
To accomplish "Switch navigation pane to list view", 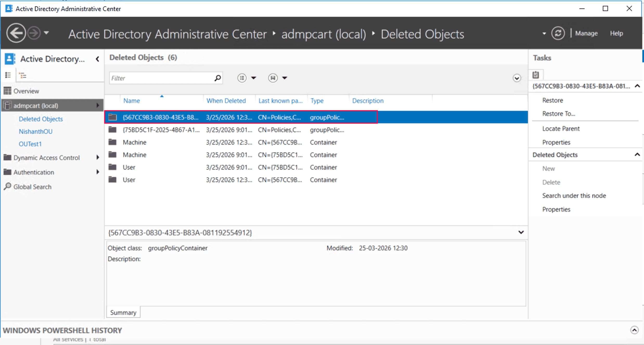I will (8, 75).
